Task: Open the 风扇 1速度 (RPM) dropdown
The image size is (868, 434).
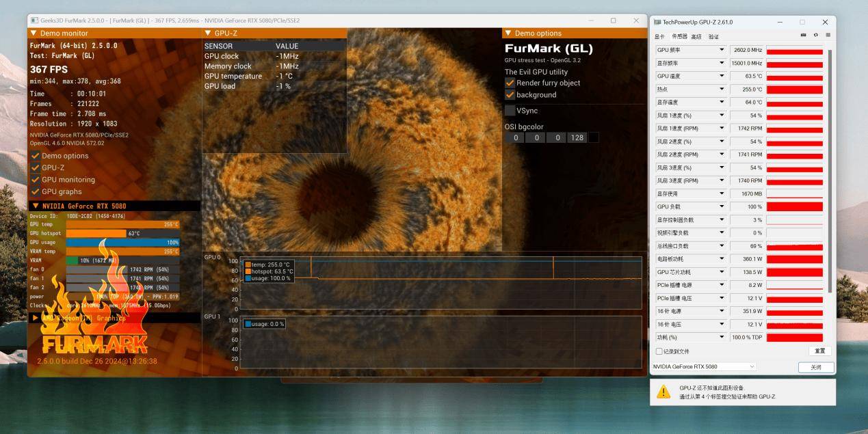Action: tap(722, 128)
